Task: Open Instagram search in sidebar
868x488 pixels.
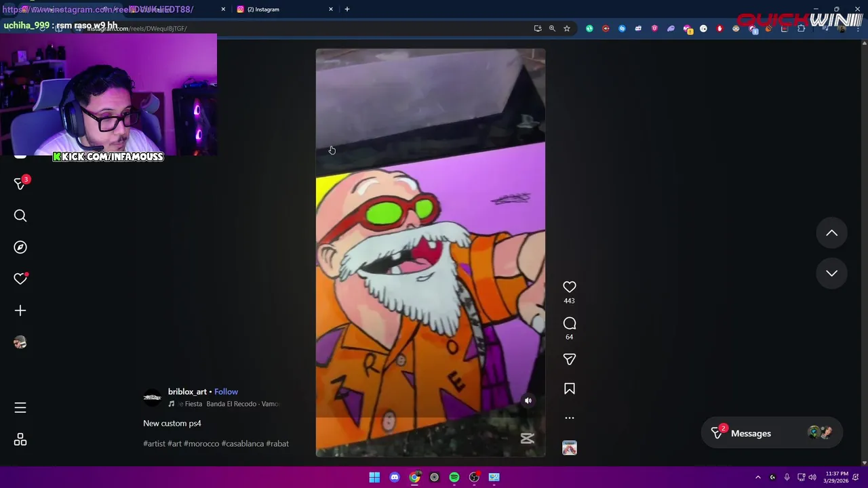Action: click(20, 216)
